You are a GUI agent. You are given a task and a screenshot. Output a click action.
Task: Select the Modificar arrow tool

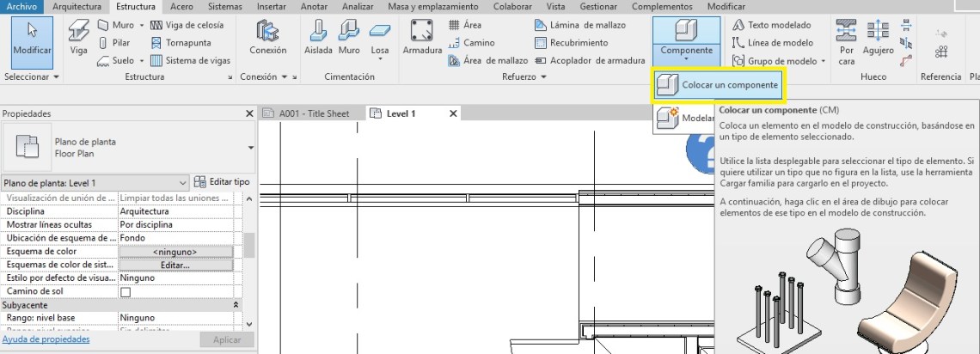point(32,40)
